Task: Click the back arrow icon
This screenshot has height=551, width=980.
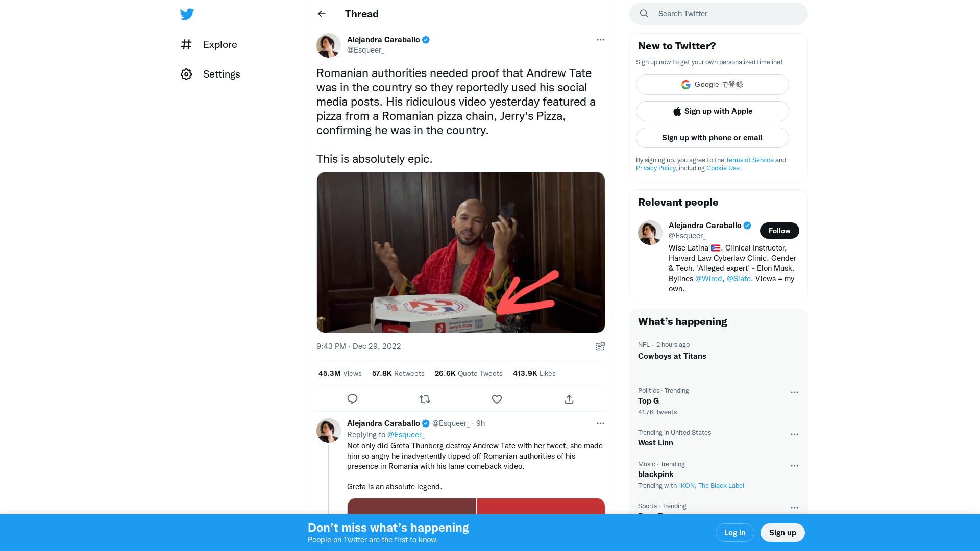Action: pyautogui.click(x=322, y=13)
